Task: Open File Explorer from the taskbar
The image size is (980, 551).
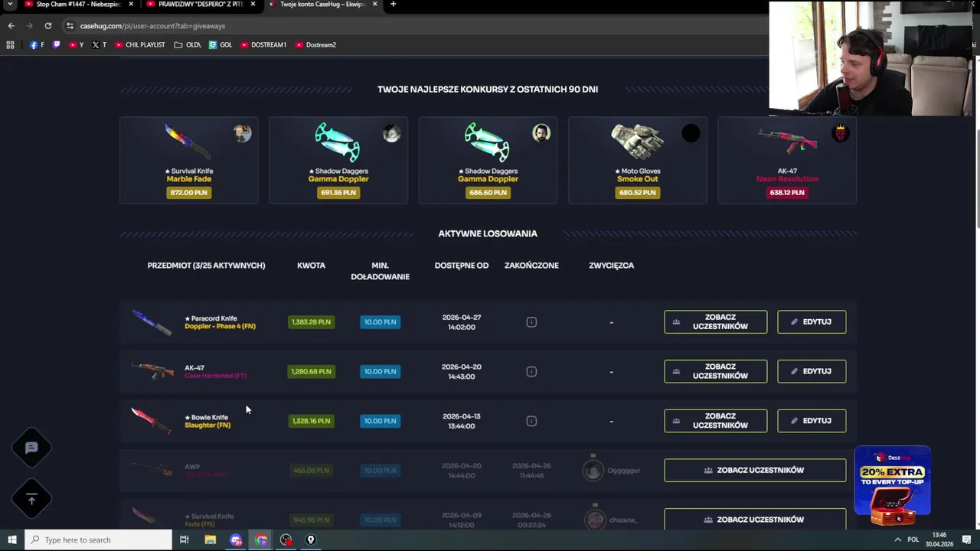Action: tap(210, 540)
